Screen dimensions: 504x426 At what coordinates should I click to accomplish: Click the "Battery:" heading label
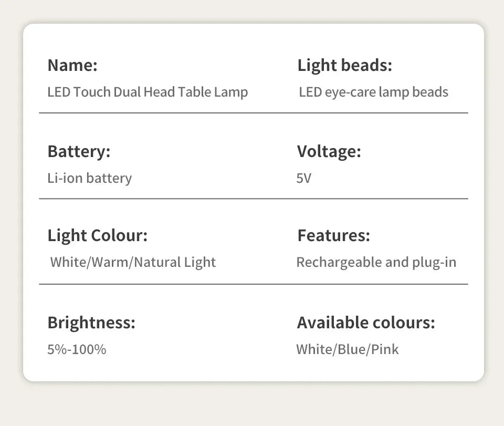click(79, 151)
